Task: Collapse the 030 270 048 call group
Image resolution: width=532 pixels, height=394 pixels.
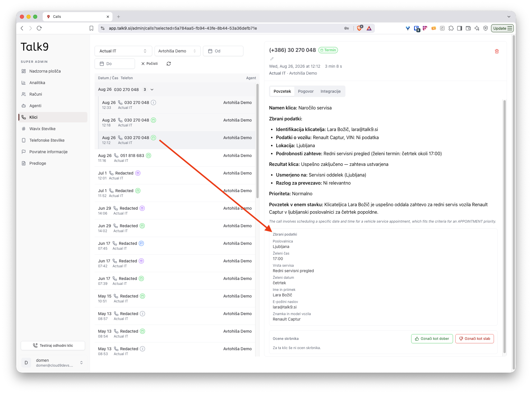Action: click(152, 90)
